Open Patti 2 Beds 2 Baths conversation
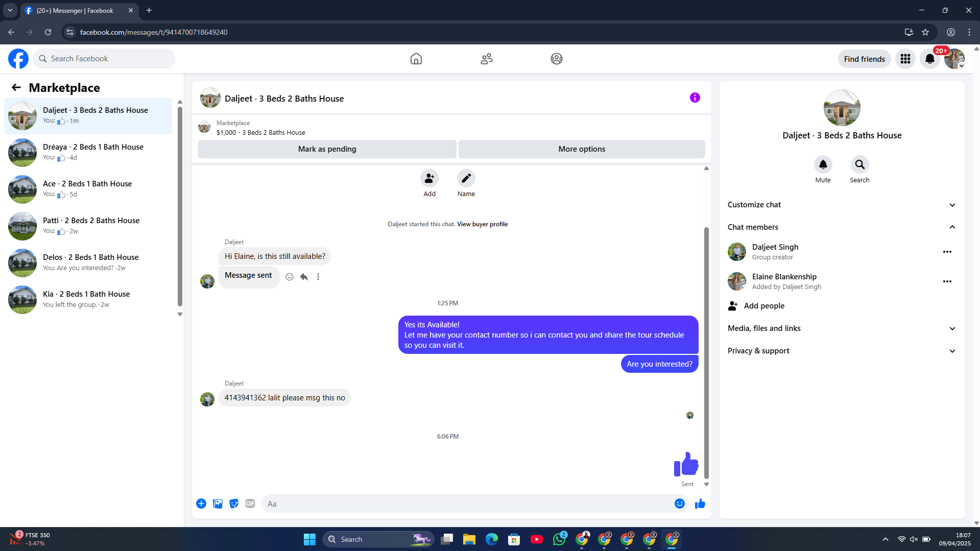980x551 pixels. click(x=88, y=226)
